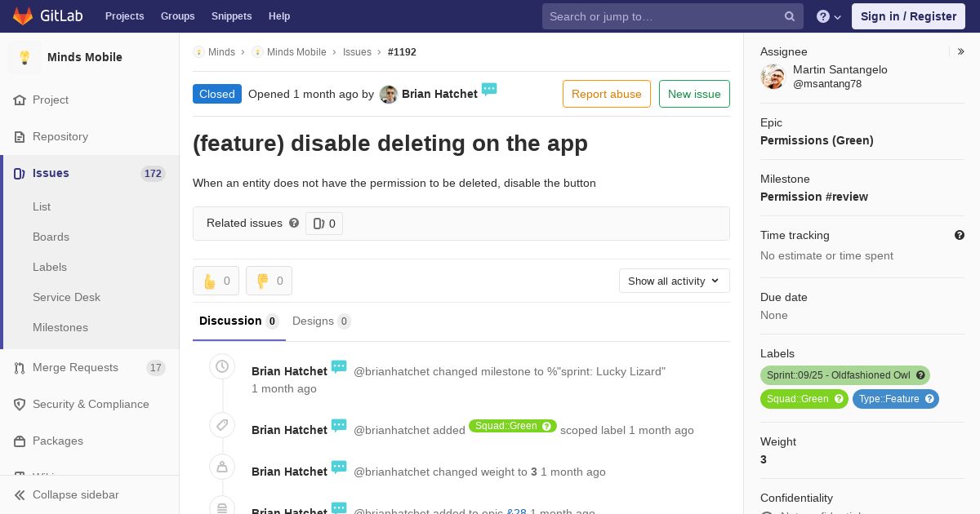This screenshot has height=514, width=980.
Task: Click the New issue button
Action: [694, 94]
